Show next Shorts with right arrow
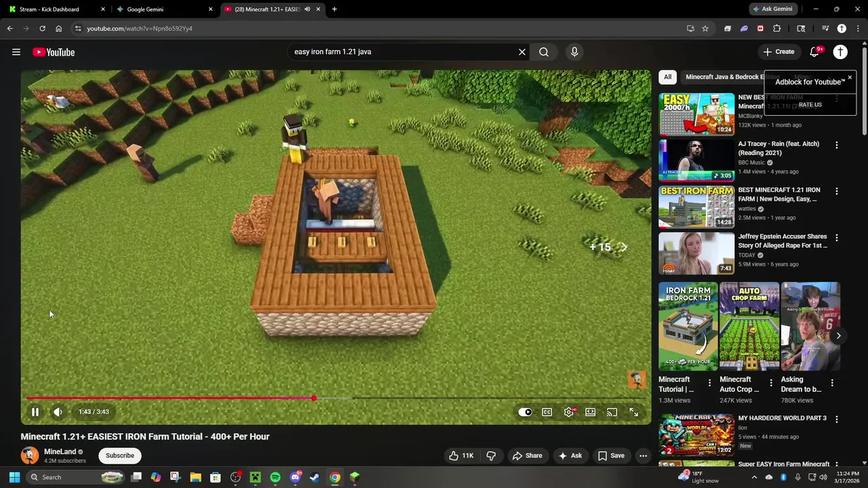 tap(838, 335)
